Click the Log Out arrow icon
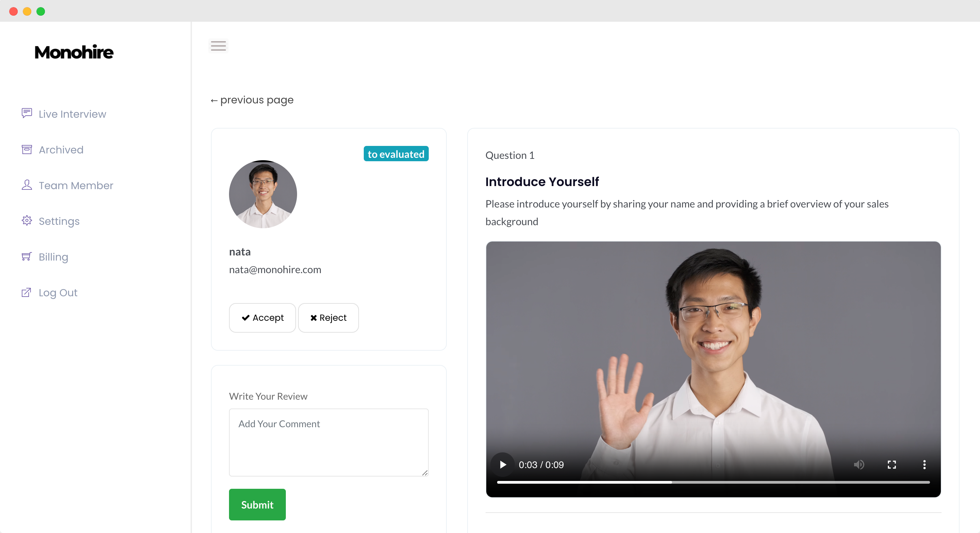The height and width of the screenshot is (533, 980). pos(27,293)
